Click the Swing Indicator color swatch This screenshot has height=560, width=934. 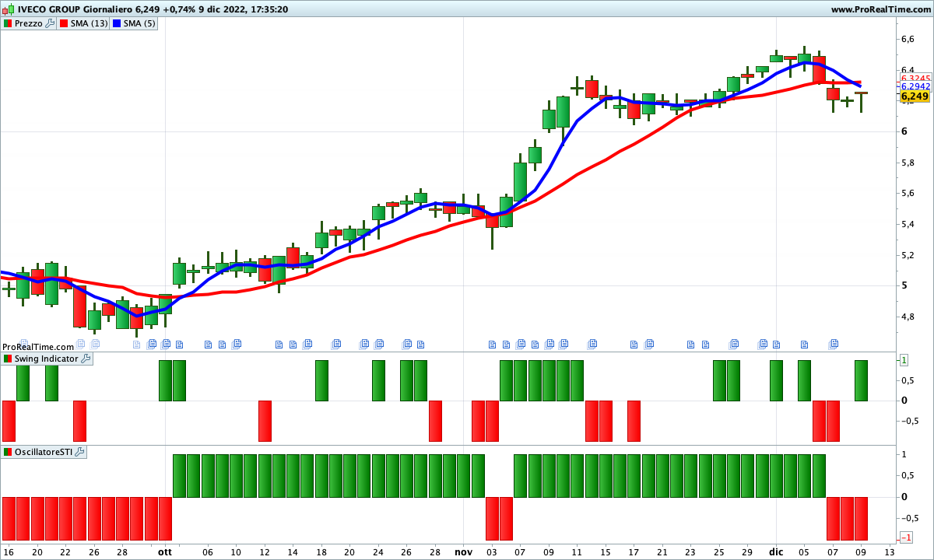point(8,359)
